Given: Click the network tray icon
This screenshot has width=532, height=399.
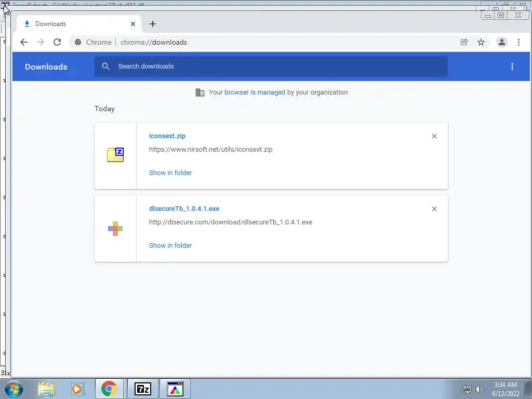Looking at the screenshot, I should (x=467, y=389).
